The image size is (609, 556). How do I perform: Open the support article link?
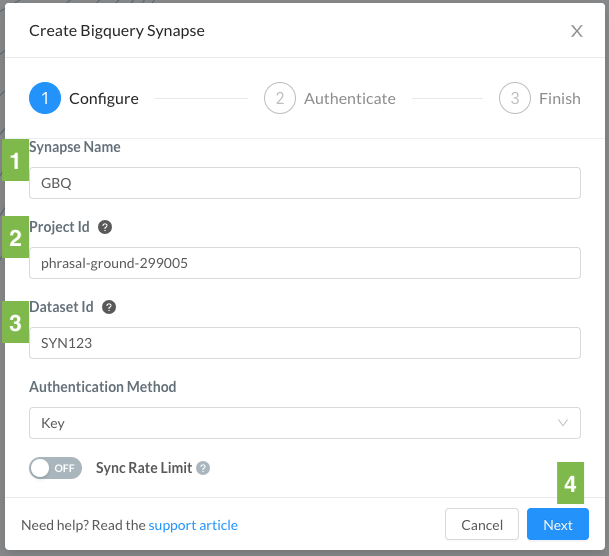coord(193,525)
